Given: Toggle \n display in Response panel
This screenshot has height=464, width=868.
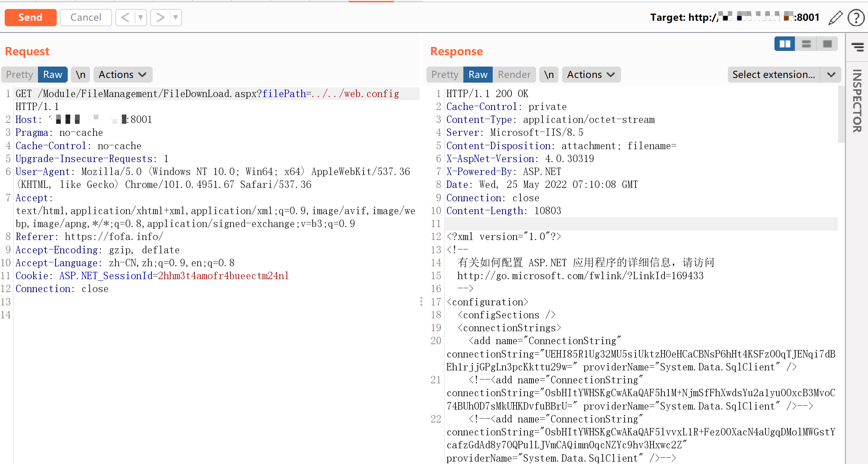Looking at the screenshot, I should click(549, 74).
